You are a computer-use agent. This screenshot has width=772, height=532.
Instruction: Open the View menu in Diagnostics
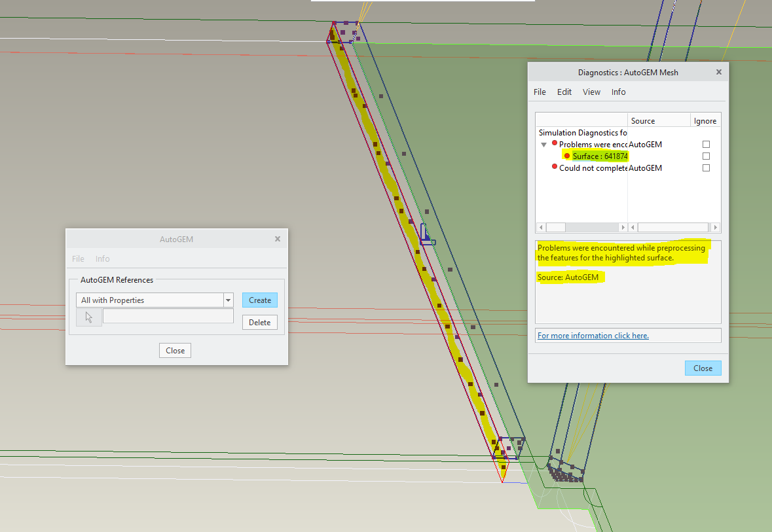click(x=591, y=92)
